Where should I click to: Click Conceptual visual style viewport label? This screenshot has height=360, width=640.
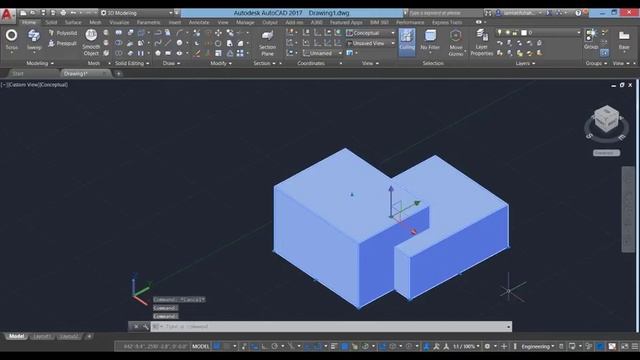pos(53,85)
